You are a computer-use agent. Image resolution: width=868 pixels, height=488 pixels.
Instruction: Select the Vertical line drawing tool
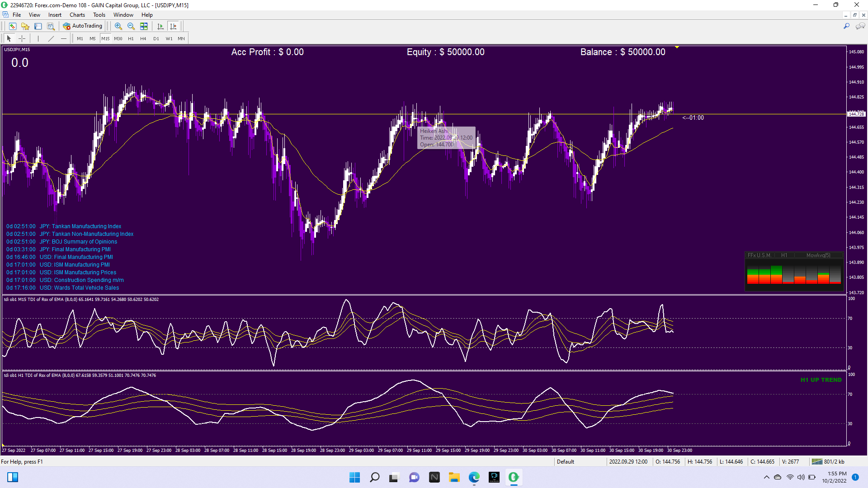(x=38, y=38)
